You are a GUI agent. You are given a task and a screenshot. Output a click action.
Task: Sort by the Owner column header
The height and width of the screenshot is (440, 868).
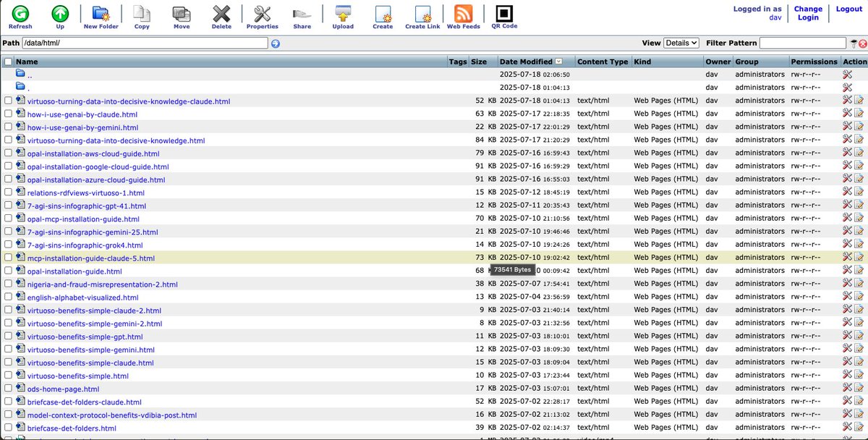[718, 62]
